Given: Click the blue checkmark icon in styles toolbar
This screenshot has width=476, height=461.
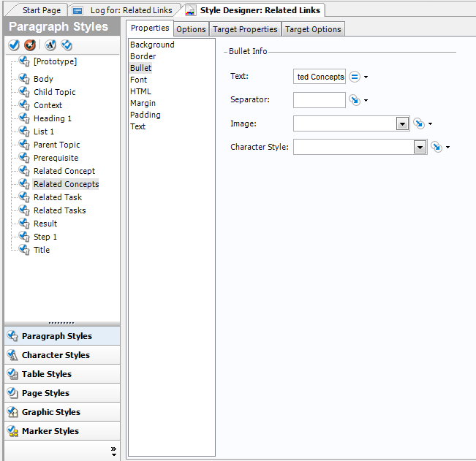Looking at the screenshot, I should pyautogui.click(x=14, y=45).
